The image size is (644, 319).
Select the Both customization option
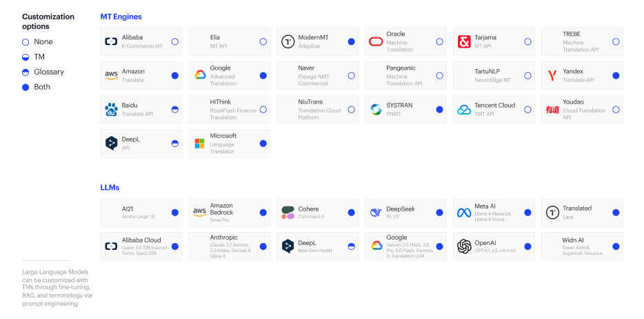36,87
